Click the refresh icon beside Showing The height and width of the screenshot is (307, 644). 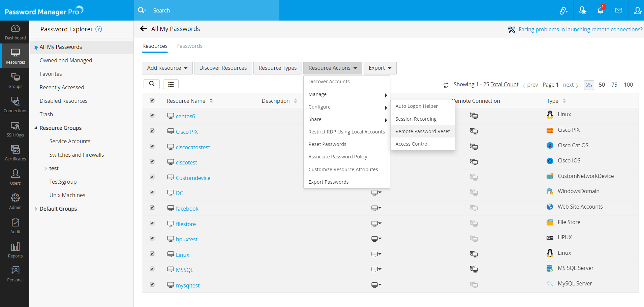coord(446,85)
